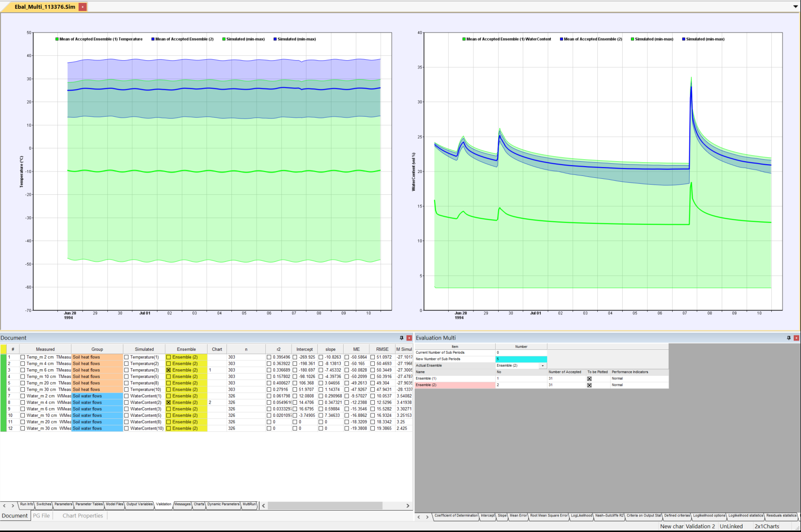Uncheck To be Plotted for Ensemble (1)
This screenshot has width=801, height=532.
pos(589,378)
